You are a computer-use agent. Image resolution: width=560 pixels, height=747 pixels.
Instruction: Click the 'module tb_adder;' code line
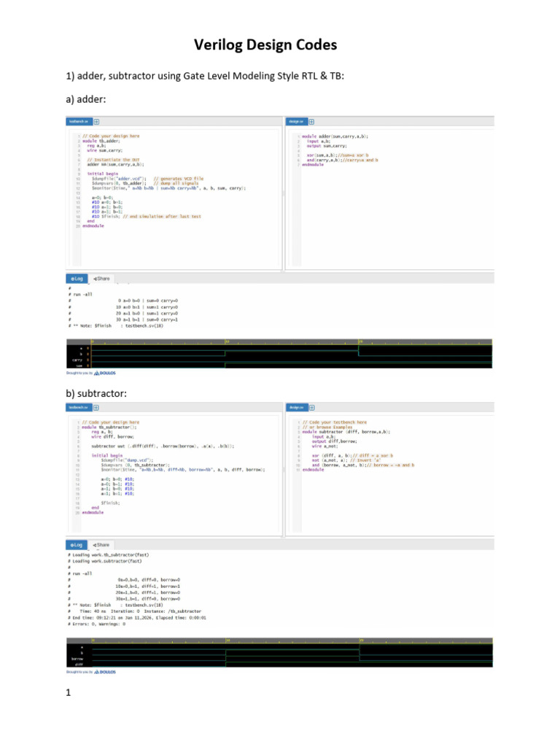(101, 141)
